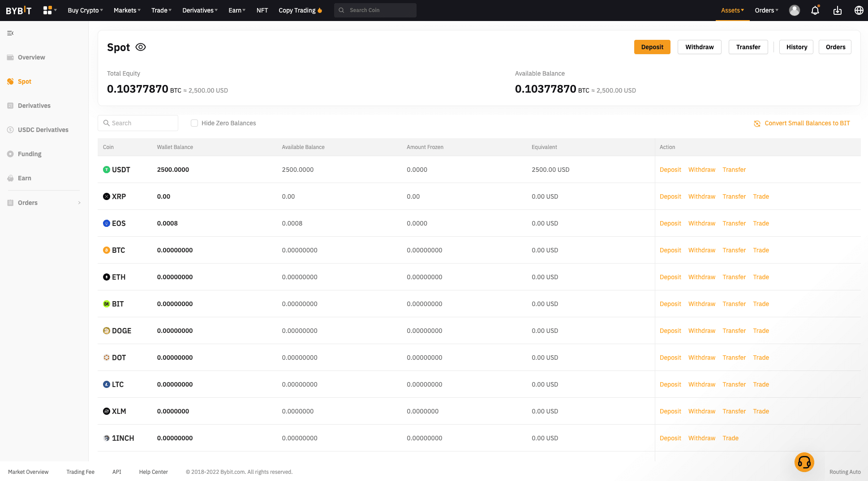Viewport: 868px width, 481px height.
Task: Open Help Center footer link
Action: click(154, 472)
